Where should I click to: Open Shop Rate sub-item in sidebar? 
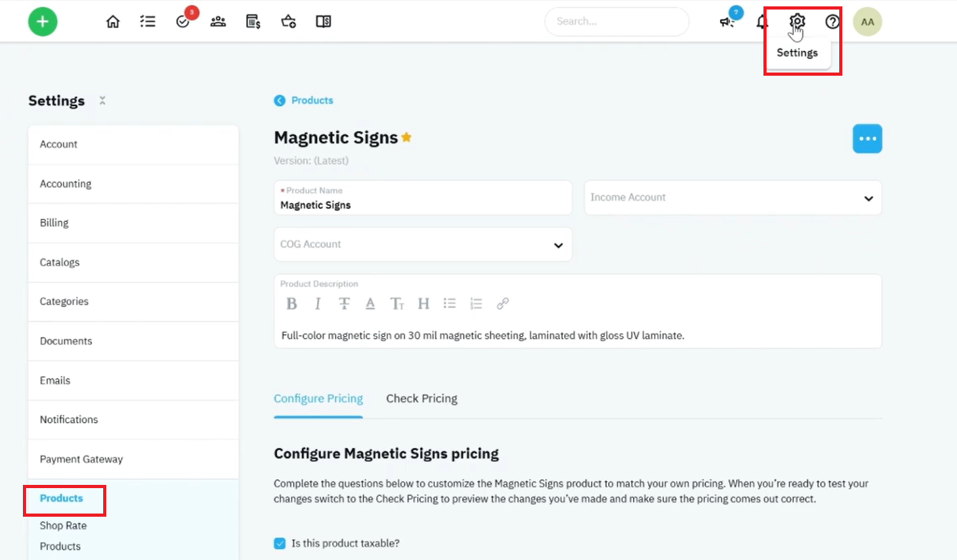pyautogui.click(x=63, y=526)
